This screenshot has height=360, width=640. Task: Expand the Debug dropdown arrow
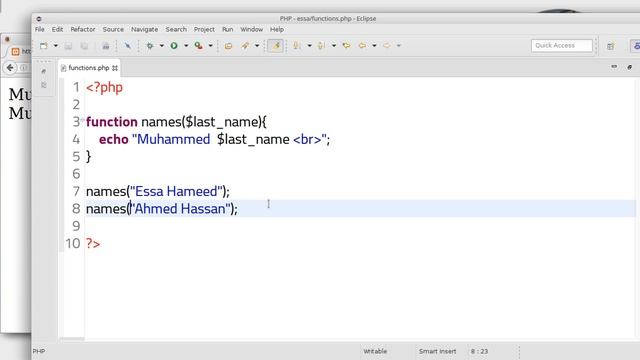(162, 46)
